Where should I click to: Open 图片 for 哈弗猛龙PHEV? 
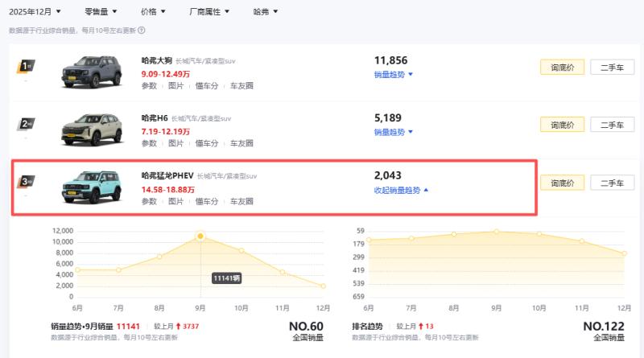[x=175, y=201]
